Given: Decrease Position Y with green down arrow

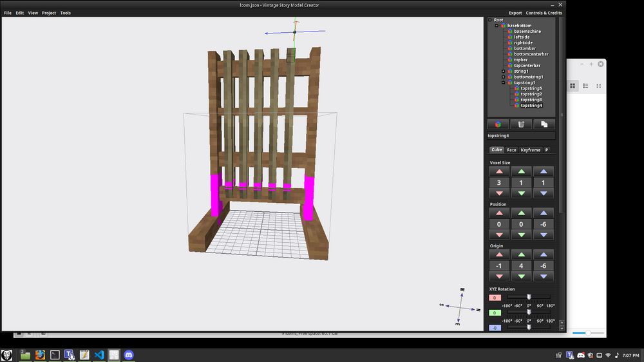Looking at the screenshot, I should [x=521, y=235].
